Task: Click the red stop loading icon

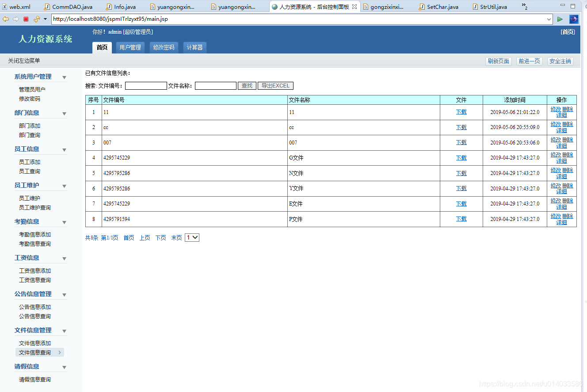Action: click(x=26, y=19)
